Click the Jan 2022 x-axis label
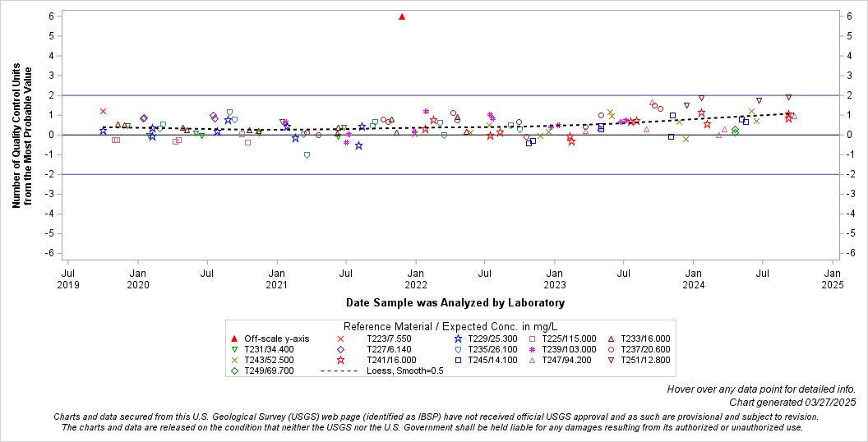Viewport: 868px width, 442px height. point(416,279)
